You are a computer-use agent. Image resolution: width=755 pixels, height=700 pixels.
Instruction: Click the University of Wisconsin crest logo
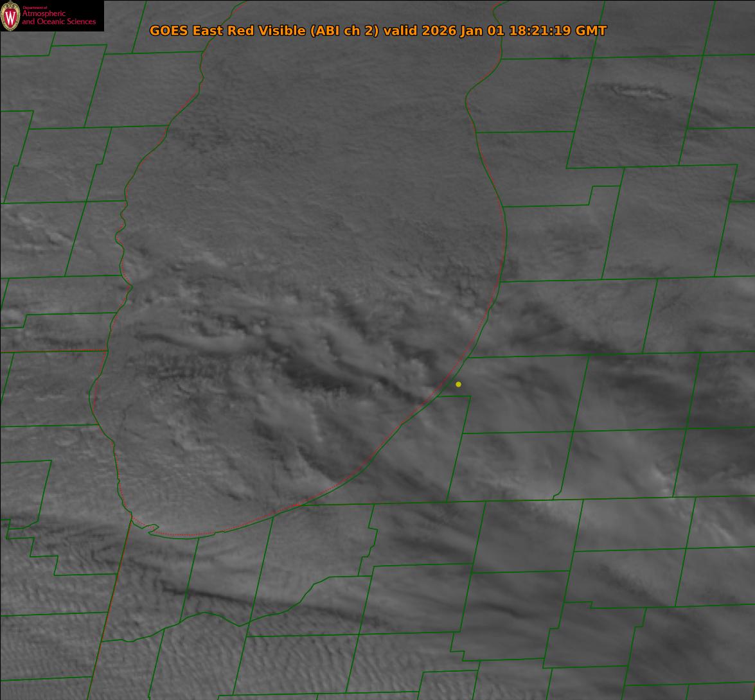click(x=10, y=16)
